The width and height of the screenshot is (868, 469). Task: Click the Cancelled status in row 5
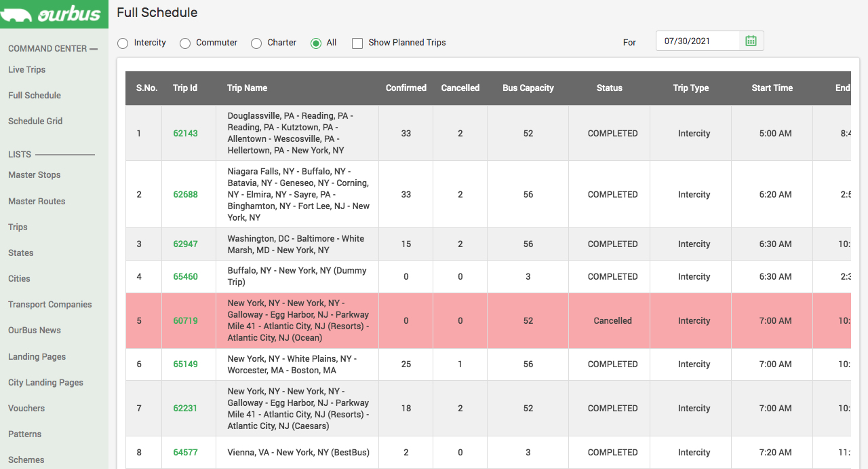612,320
